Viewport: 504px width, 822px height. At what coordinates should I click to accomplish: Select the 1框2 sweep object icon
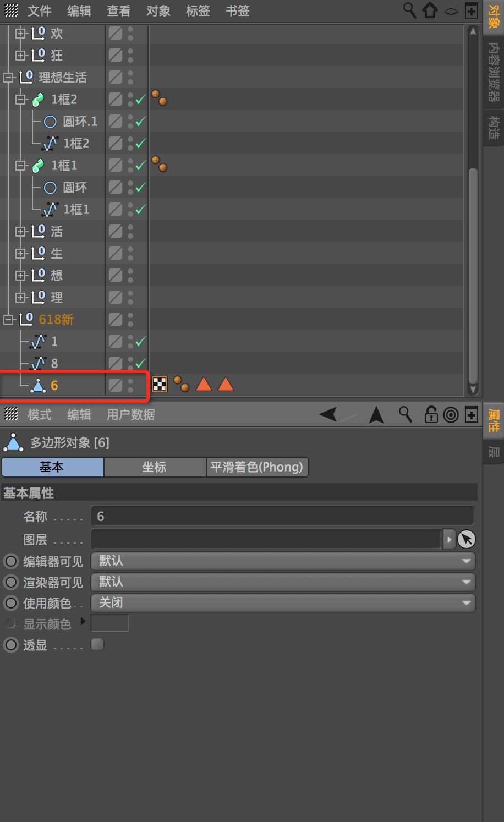point(38,100)
